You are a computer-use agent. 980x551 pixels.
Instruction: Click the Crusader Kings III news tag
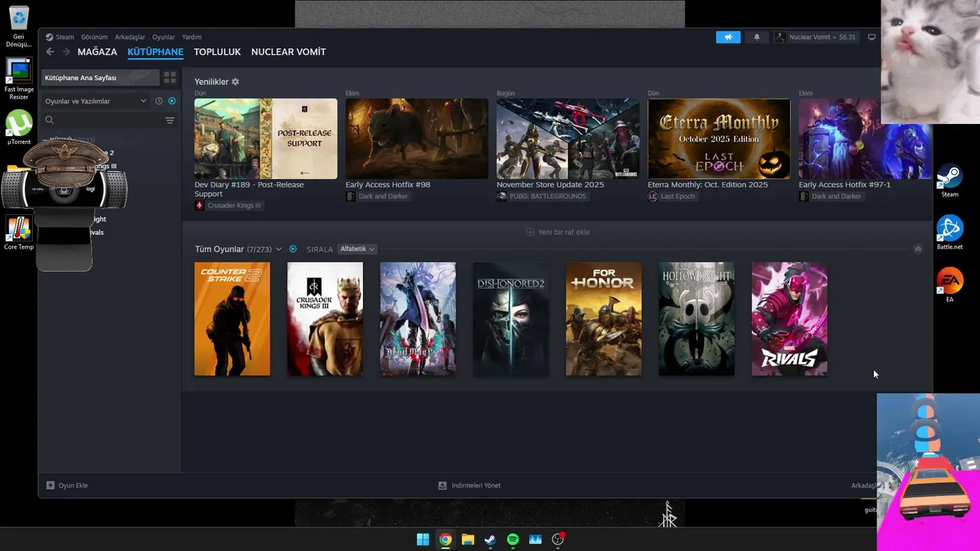[x=228, y=206]
